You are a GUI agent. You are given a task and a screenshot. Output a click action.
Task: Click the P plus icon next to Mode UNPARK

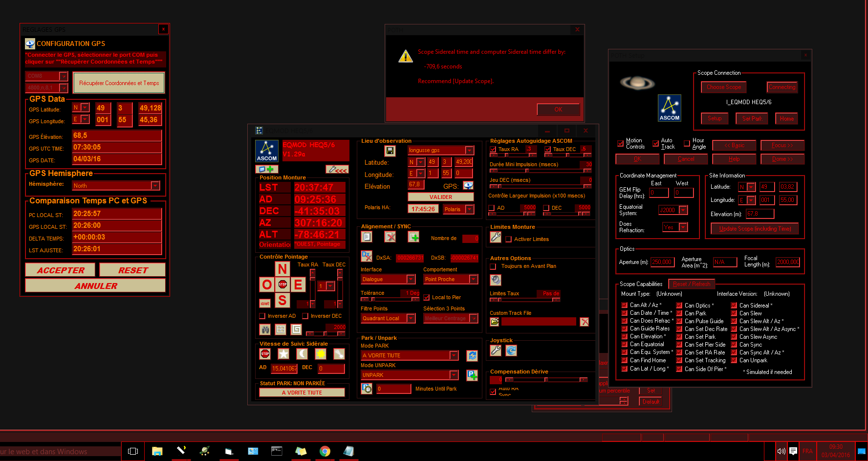(472, 375)
